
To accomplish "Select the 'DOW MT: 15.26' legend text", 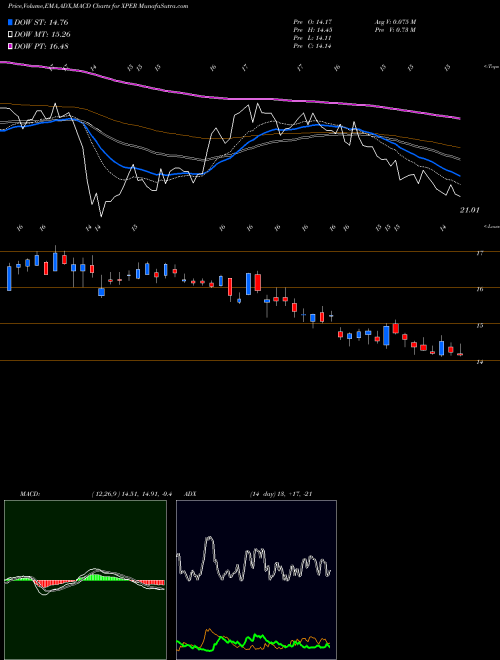I will tap(42, 35).
